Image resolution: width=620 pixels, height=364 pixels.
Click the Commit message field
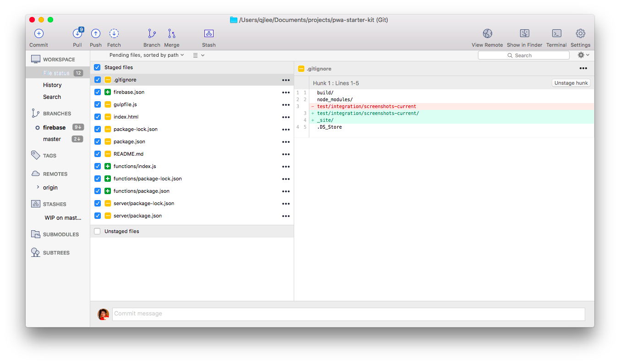click(349, 314)
